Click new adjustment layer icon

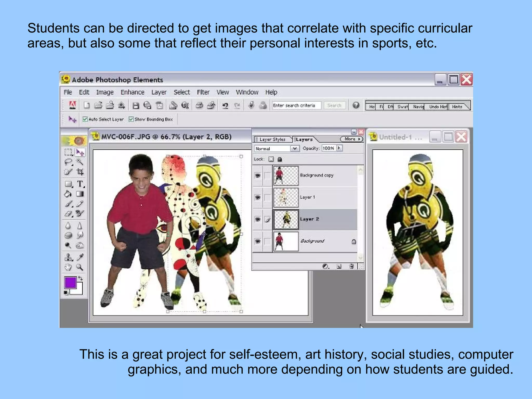point(326,266)
